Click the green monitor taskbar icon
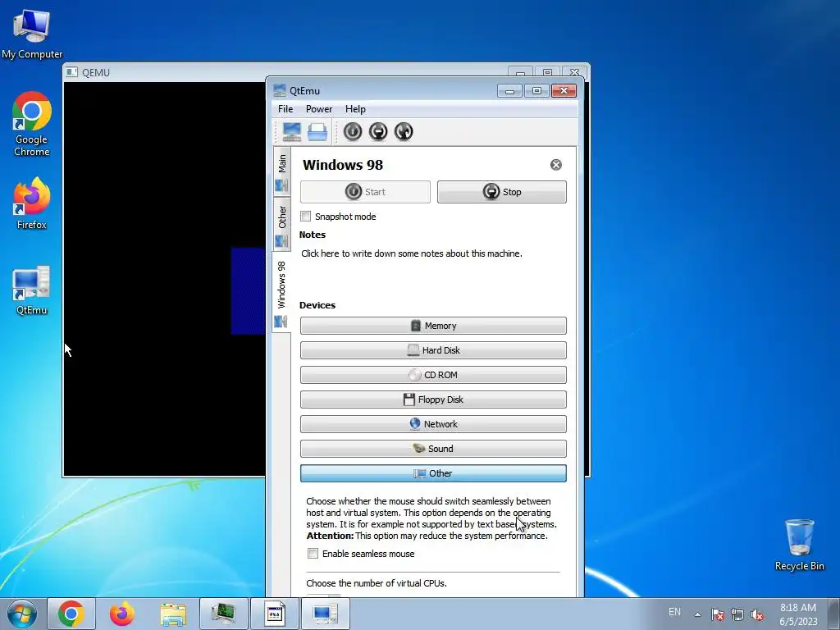840x630 pixels. [x=223, y=614]
